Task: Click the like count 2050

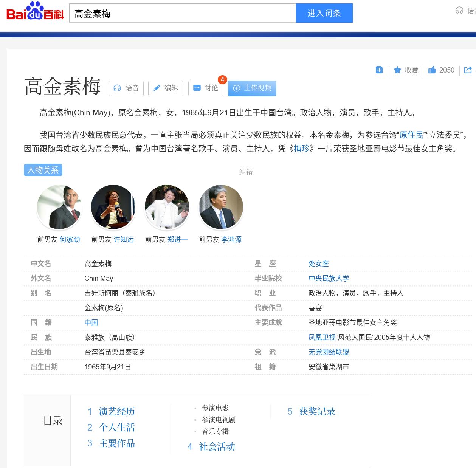Action: point(447,70)
